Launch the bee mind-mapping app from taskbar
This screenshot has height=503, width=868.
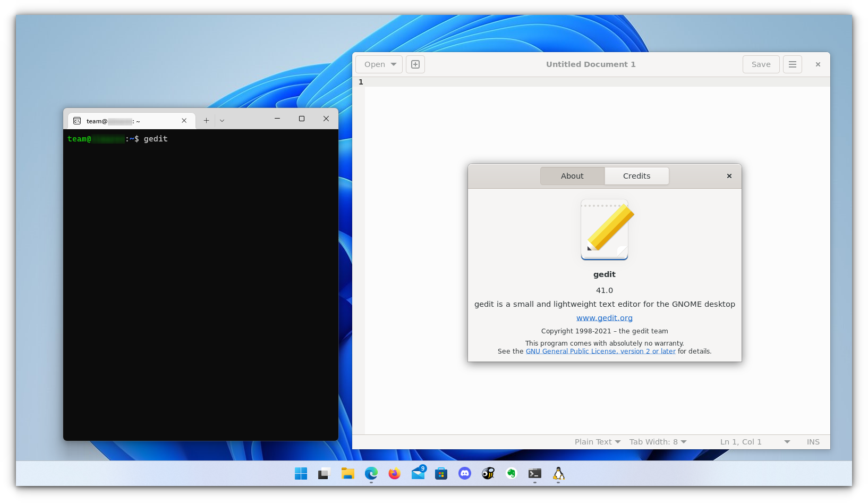[488, 473]
